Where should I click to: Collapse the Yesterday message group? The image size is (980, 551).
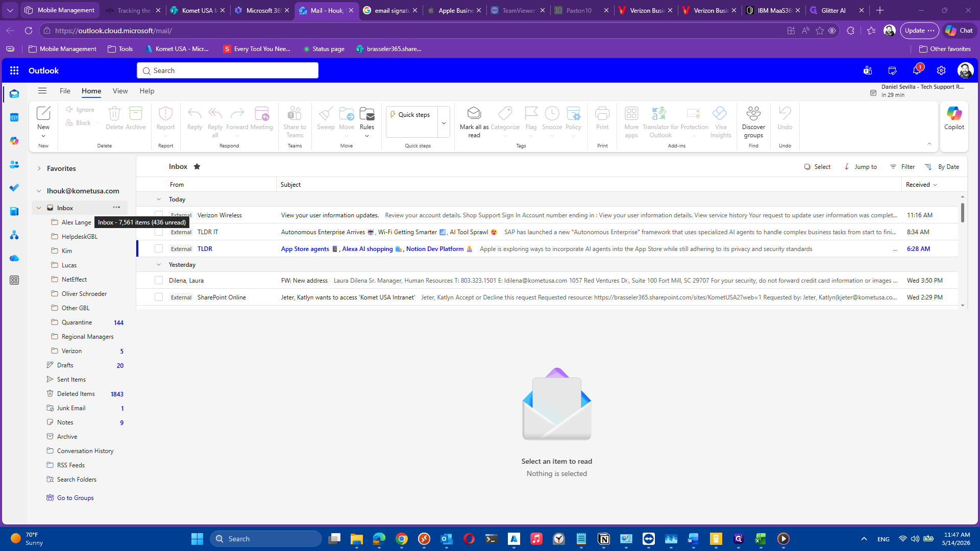click(159, 264)
